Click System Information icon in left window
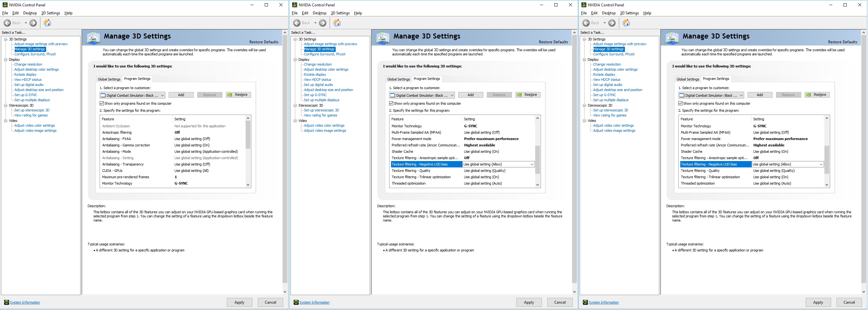The height and width of the screenshot is (310, 868). (6, 302)
